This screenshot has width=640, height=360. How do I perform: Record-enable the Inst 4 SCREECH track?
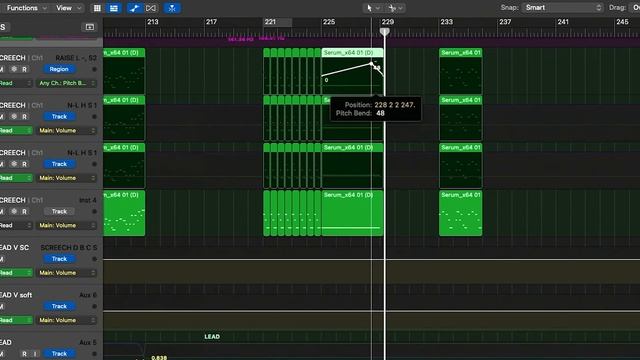(24, 211)
